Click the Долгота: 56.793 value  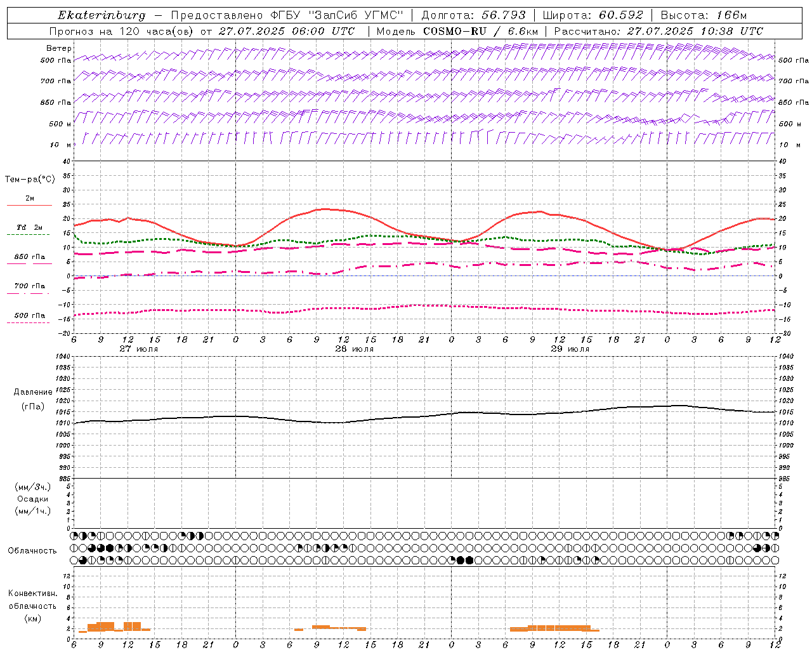(473, 15)
